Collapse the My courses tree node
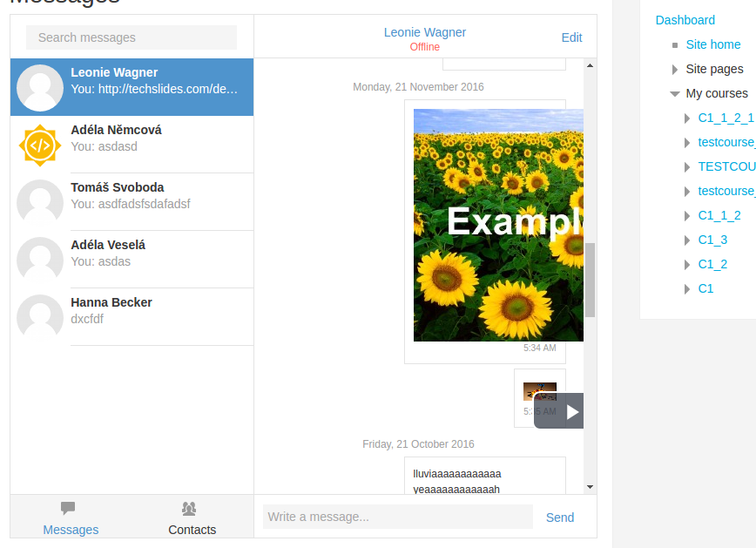The image size is (756, 548). coord(675,93)
